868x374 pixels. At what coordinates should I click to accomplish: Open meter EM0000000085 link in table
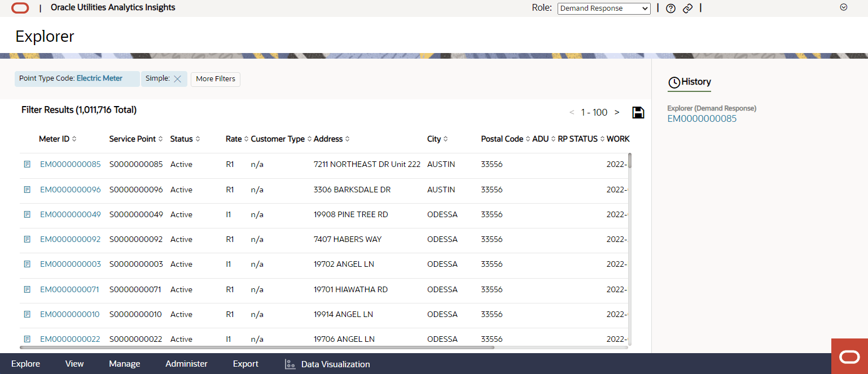[x=70, y=164]
